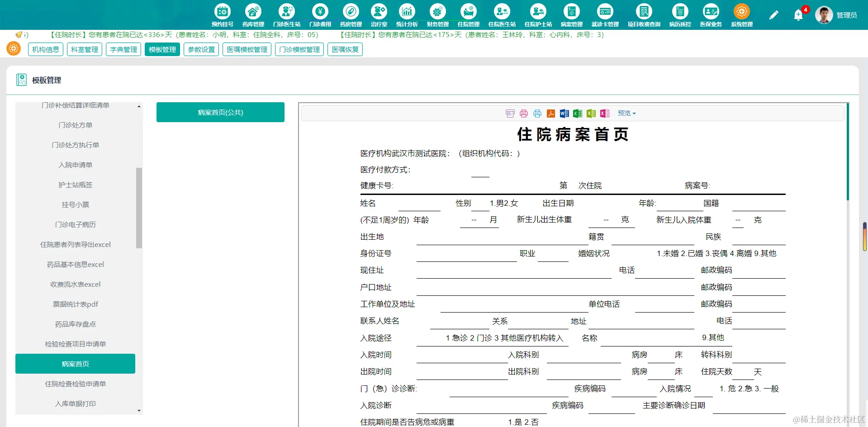Select 入院申请单 in the template list
Viewport: 868px width, 427px height.
click(75, 165)
